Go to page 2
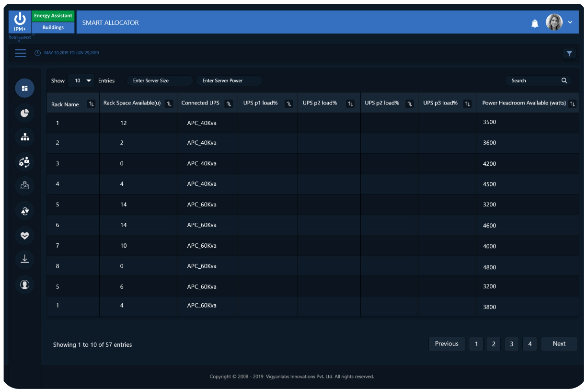 [494, 344]
